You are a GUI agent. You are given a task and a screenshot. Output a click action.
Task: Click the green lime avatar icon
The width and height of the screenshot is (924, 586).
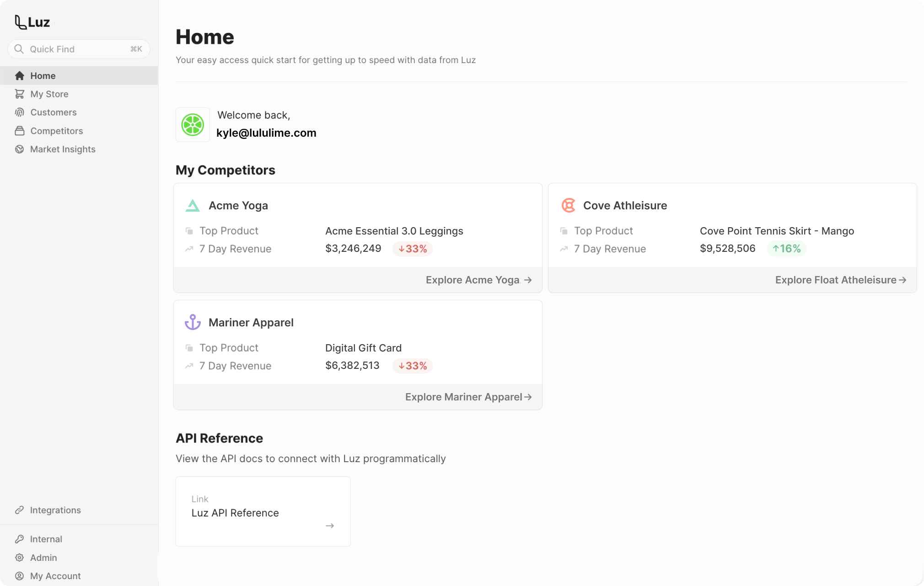click(x=193, y=125)
